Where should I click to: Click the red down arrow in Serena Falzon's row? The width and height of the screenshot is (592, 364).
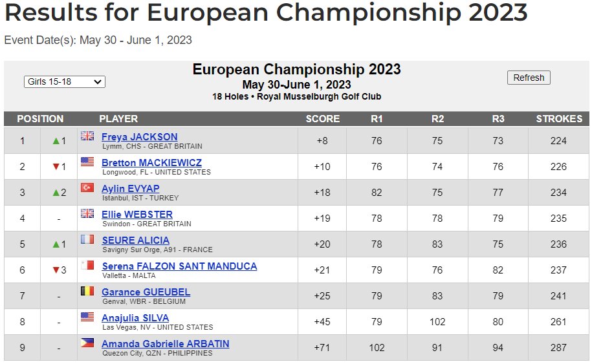click(56, 270)
